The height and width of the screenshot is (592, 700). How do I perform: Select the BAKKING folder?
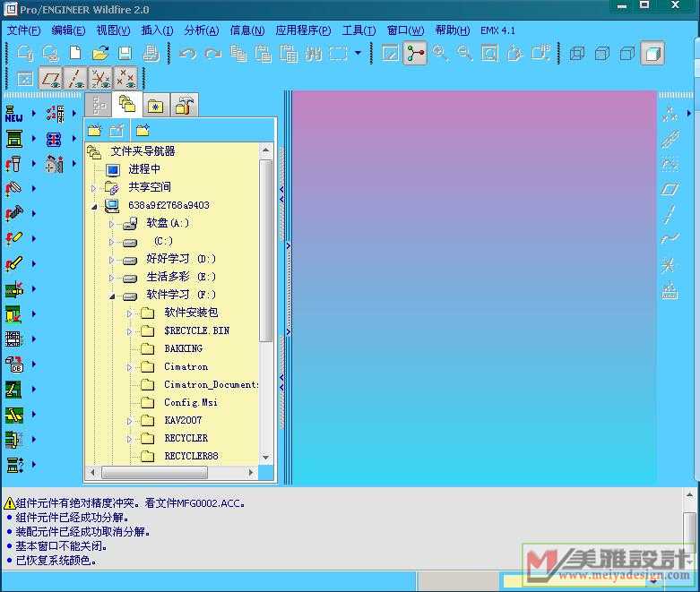click(x=184, y=349)
